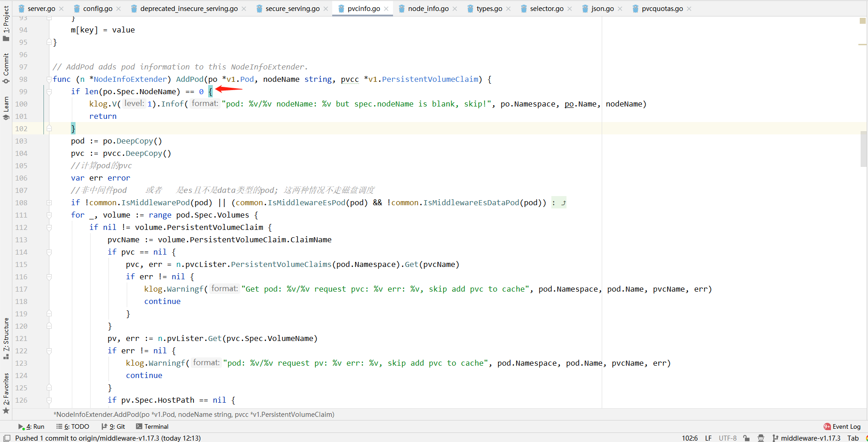This screenshot has height=442, width=868.
Task: Click the tool windows quick access icon
Action: [x=7, y=438]
